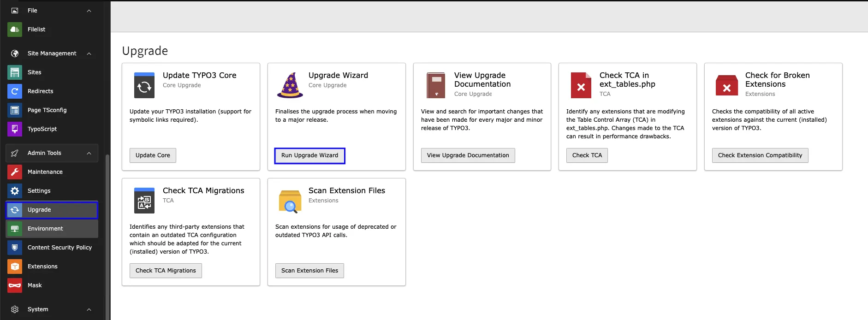Select Maintenance in the module menu
Screen dimensions: 868x320
52,172
